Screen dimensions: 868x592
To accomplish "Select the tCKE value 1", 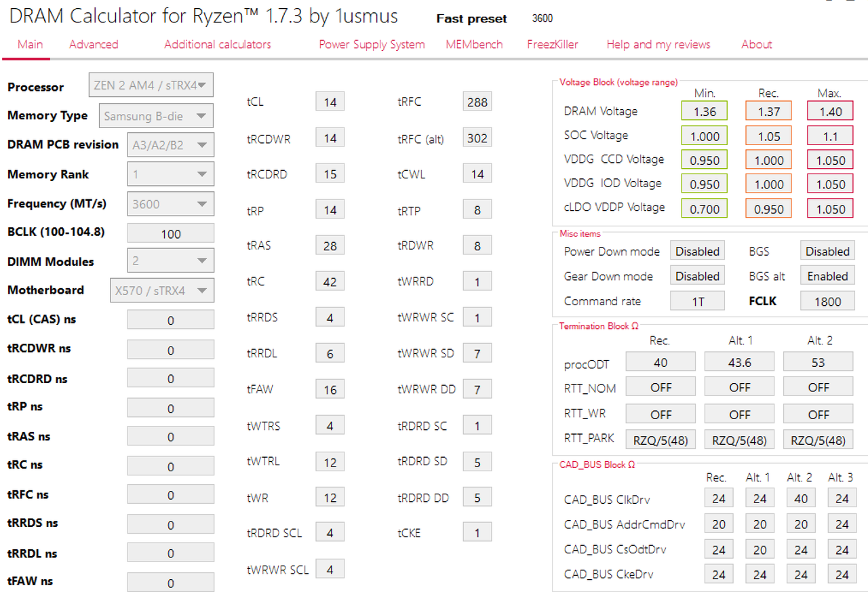I will 477,532.
